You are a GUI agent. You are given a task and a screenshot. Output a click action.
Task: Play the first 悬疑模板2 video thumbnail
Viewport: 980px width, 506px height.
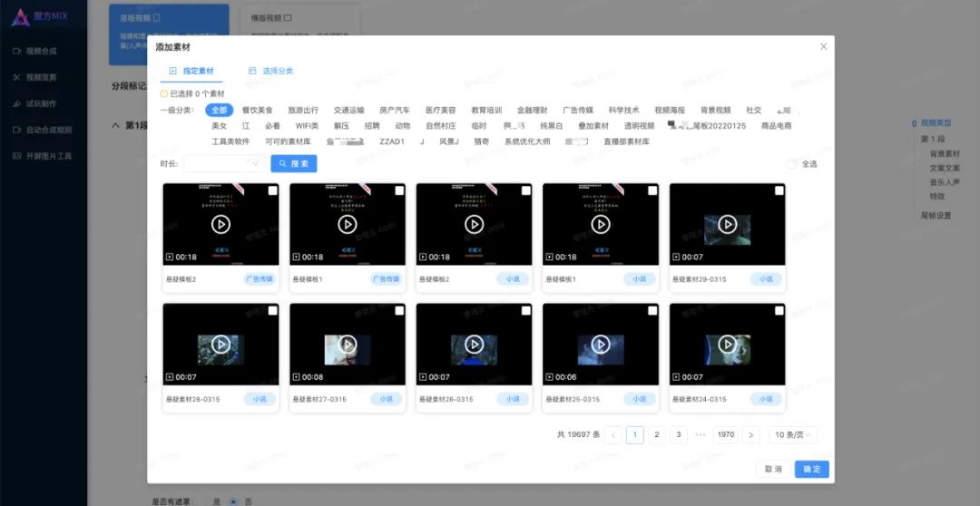point(220,224)
